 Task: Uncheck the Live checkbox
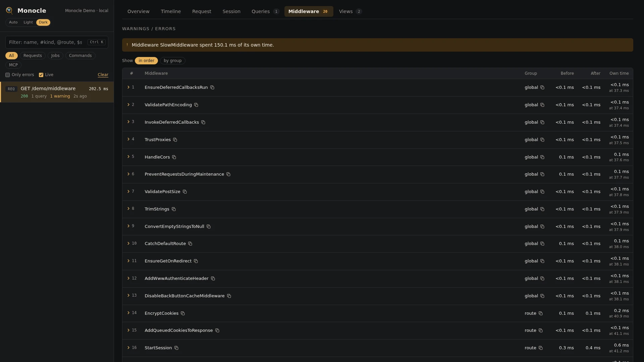[41, 75]
